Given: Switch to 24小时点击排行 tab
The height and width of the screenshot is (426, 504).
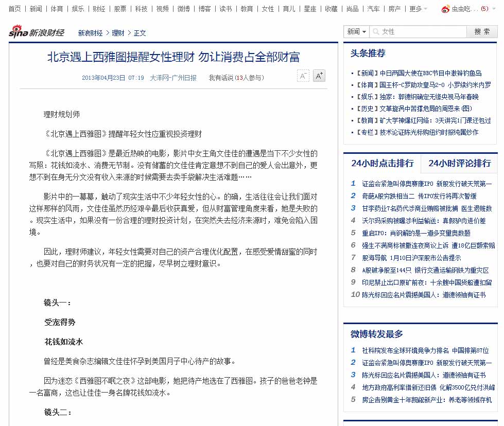Looking at the screenshot, I should [x=382, y=163].
